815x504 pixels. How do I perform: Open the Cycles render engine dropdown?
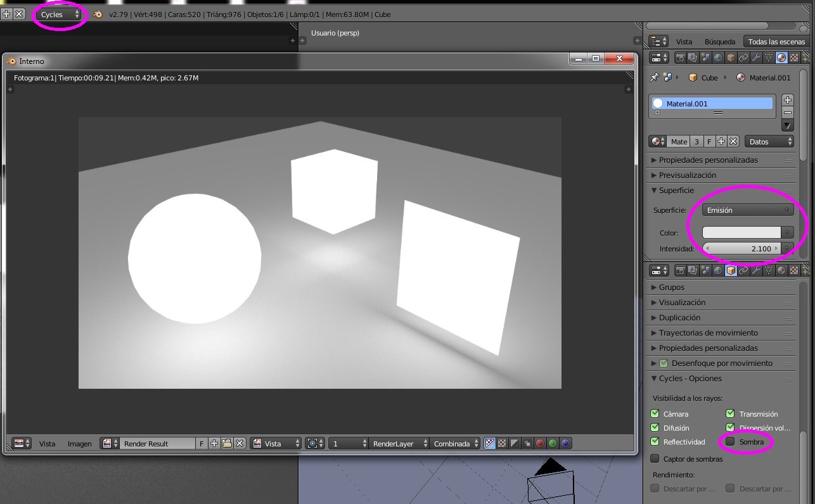[60, 14]
